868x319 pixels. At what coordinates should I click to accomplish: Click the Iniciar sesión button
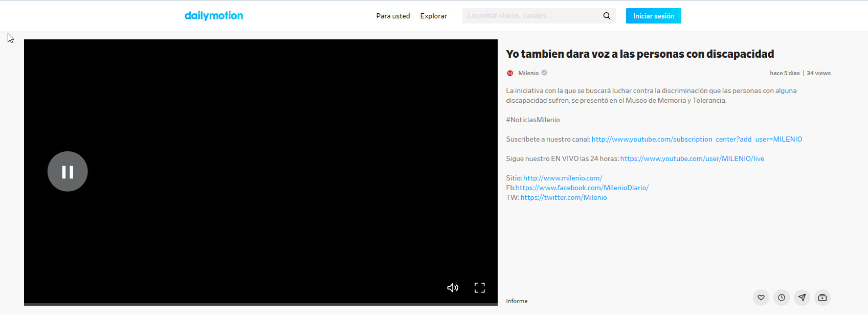click(x=654, y=16)
